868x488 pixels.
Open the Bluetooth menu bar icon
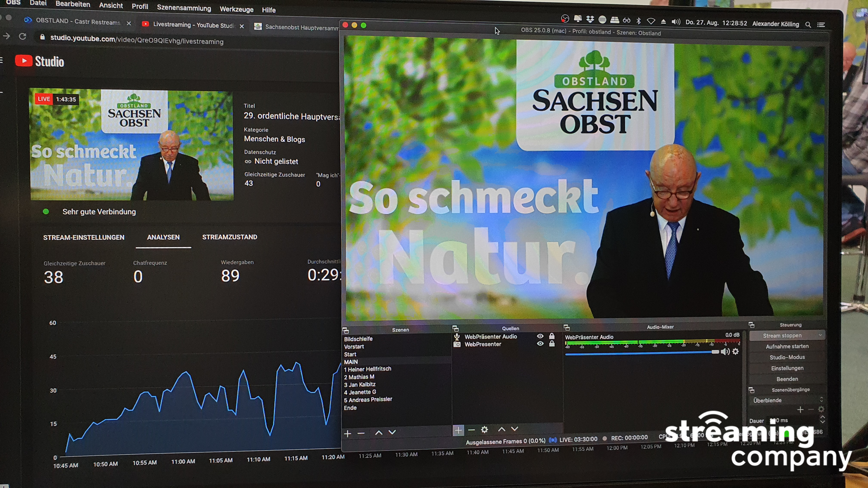(638, 21)
